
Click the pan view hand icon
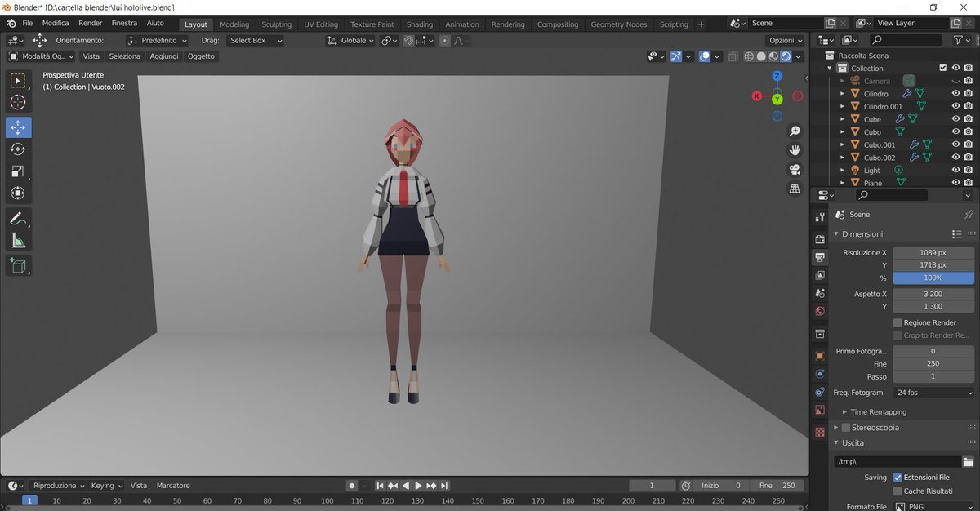[x=795, y=150]
